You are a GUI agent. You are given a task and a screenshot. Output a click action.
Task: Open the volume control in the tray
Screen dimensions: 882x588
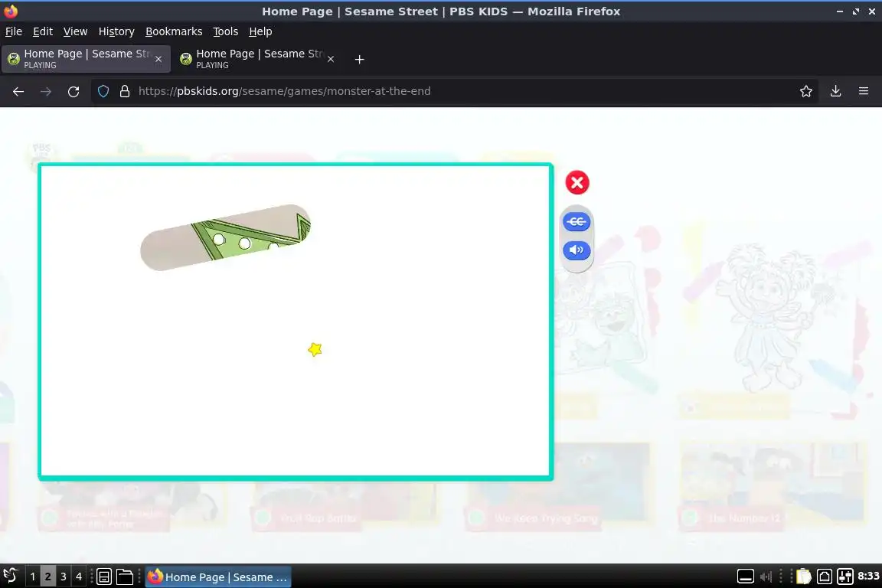766,577
